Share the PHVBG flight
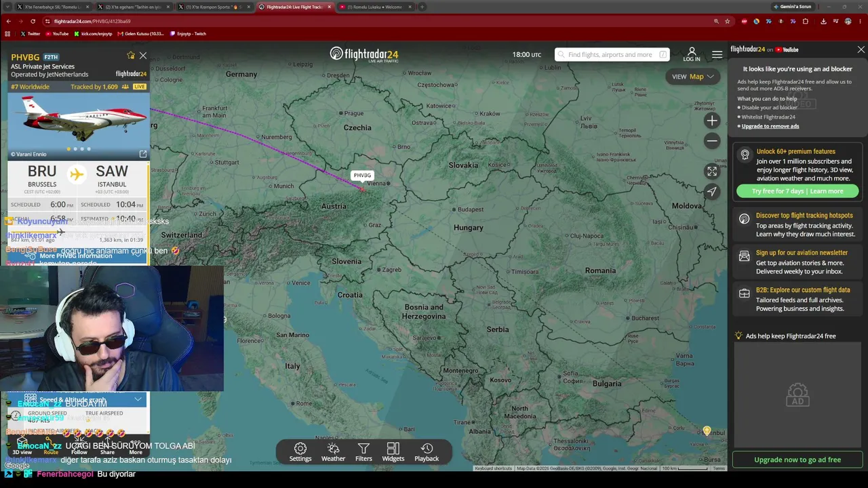This screenshot has width=868, height=488. pos(107,447)
